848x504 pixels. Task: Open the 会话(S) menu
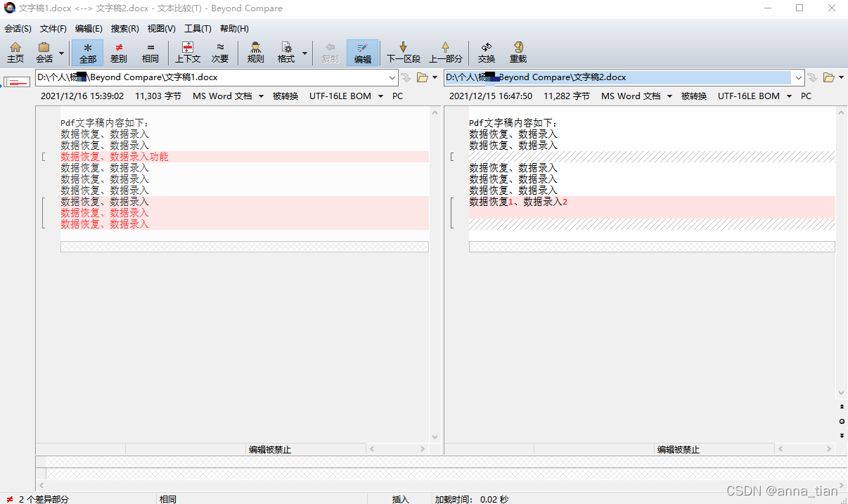(18, 29)
